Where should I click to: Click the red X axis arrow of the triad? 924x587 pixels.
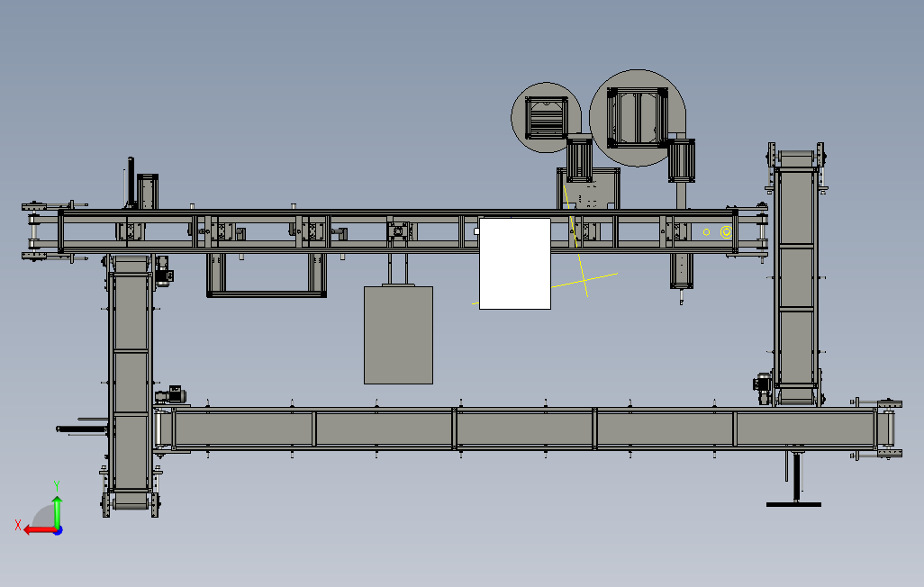[39, 530]
